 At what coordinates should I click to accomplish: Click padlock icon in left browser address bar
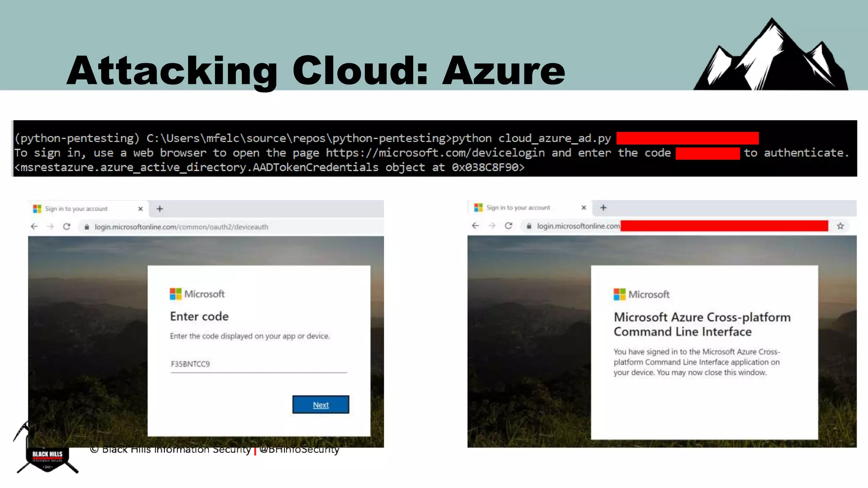(x=87, y=227)
